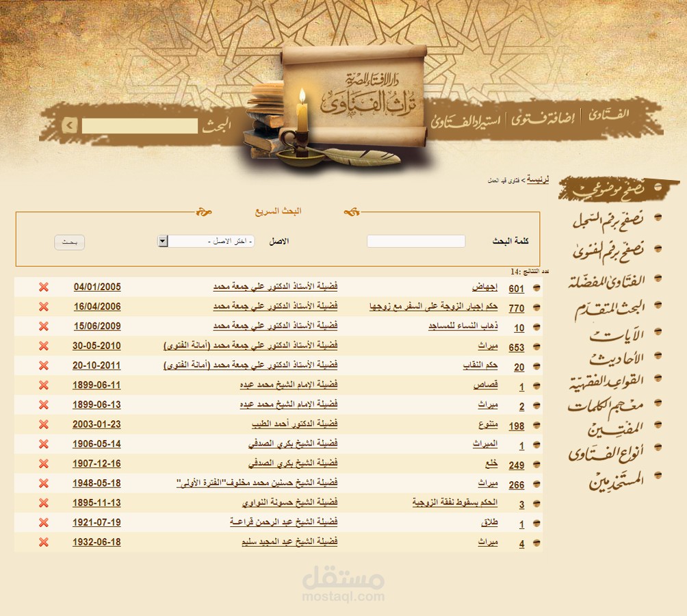Go to الرئيسية breadcrumb link
The width and height of the screenshot is (687, 616).
click(538, 179)
